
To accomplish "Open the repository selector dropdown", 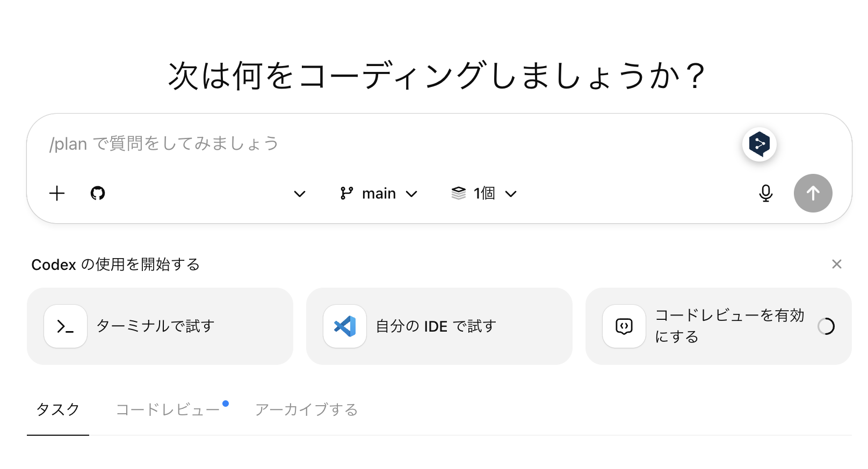I will (x=299, y=194).
